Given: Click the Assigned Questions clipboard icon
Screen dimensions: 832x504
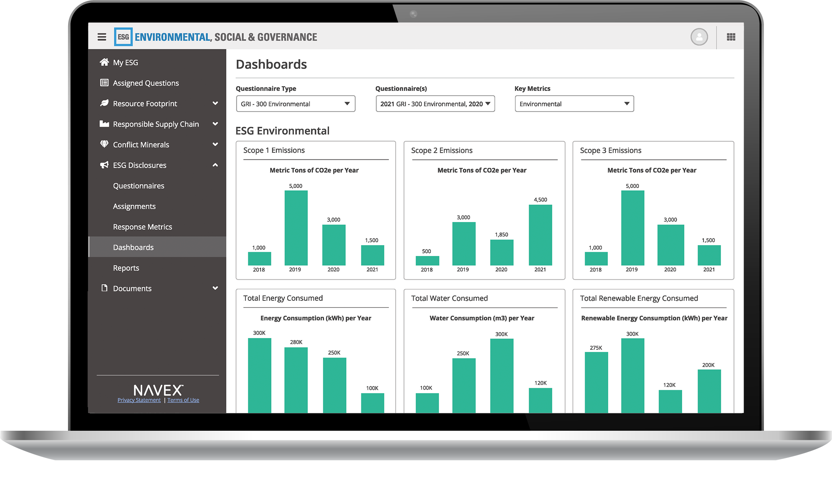Looking at the screenshot, I should pyautogui.click(x=104, y=82).
